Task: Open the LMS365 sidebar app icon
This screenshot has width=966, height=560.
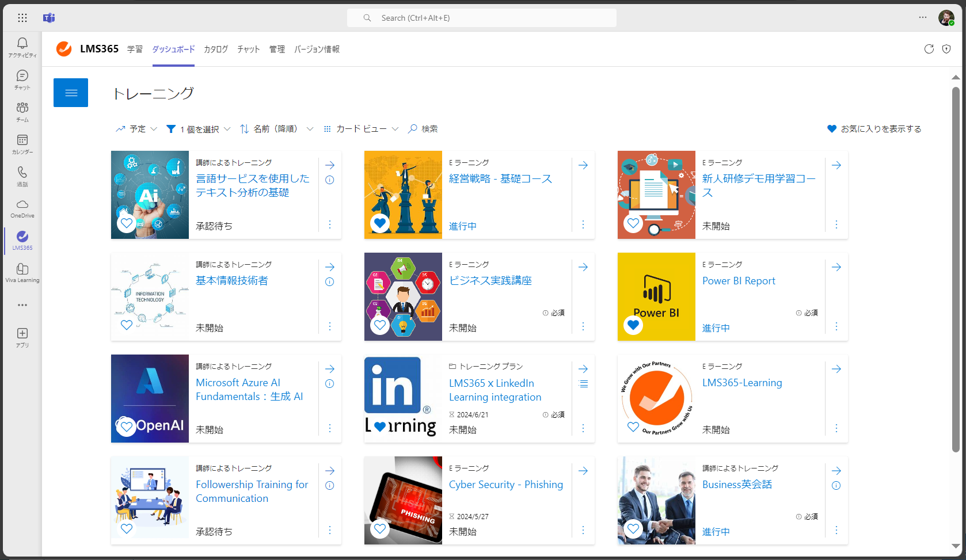Action: 22,241
